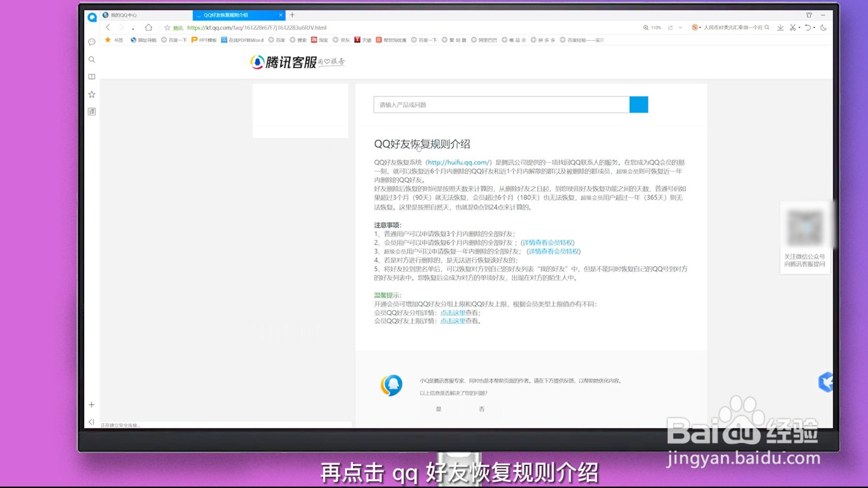The width and height of the screenshot is (868, 488).
Task: Select the search icon in left sidebar
Action: 92,59
